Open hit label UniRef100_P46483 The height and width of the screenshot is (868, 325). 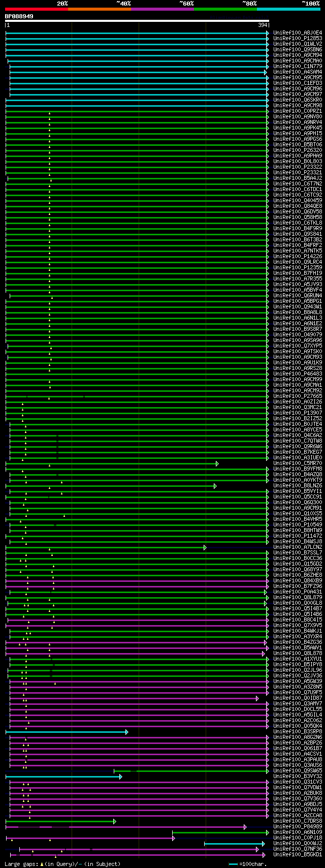[x=298, y=374]
